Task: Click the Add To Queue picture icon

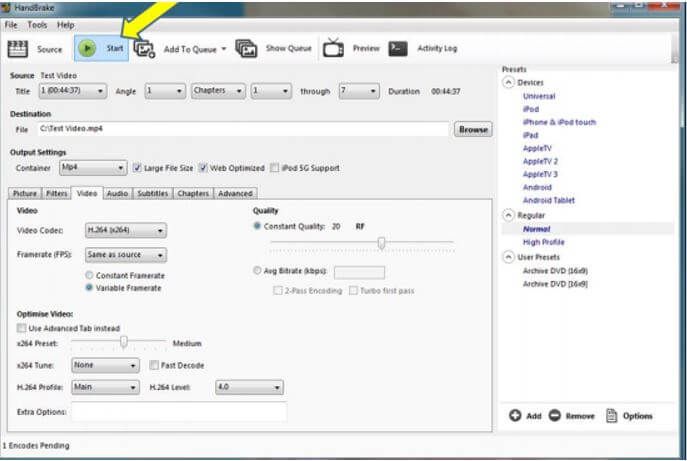Action: coord(144,49)
